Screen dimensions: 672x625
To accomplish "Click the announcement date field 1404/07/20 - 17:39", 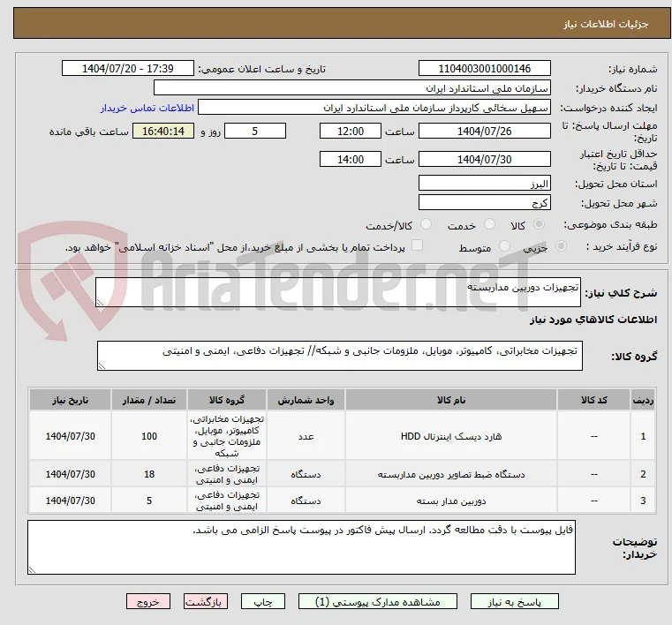I will tap(128, 69).
